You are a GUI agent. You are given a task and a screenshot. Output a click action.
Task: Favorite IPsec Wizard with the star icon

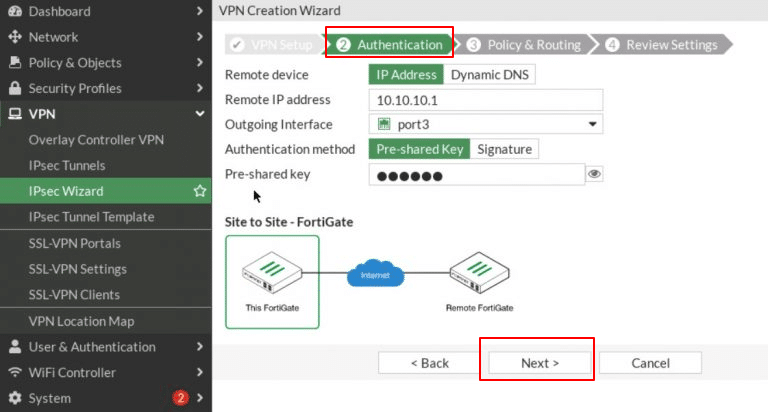[x=199, y=191]
